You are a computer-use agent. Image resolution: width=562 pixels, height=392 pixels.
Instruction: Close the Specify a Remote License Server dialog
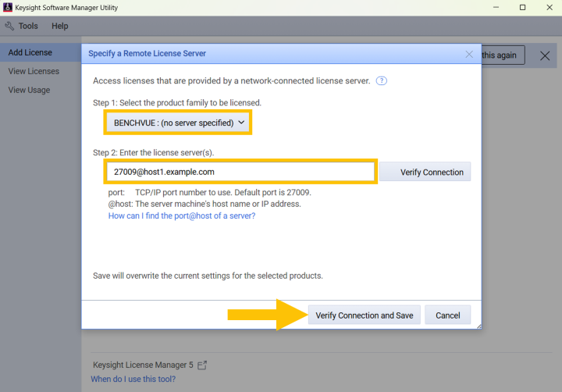tap(469, 54)
